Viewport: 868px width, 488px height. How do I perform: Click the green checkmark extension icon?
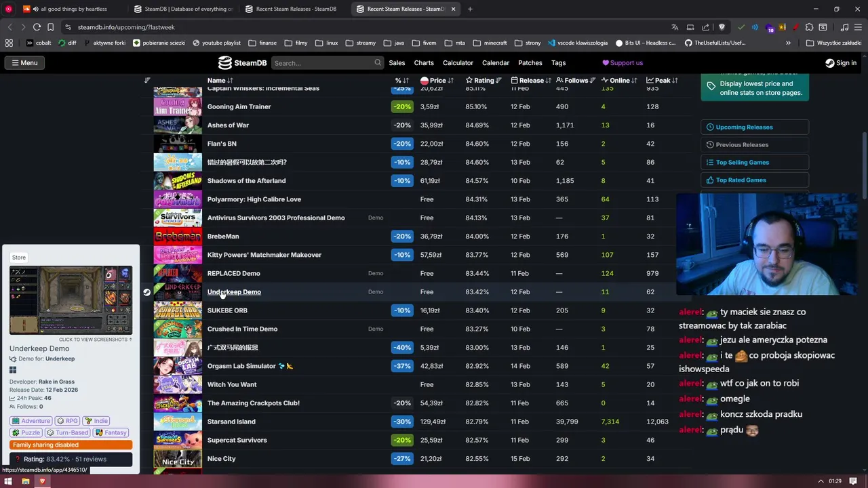(741, 27)
